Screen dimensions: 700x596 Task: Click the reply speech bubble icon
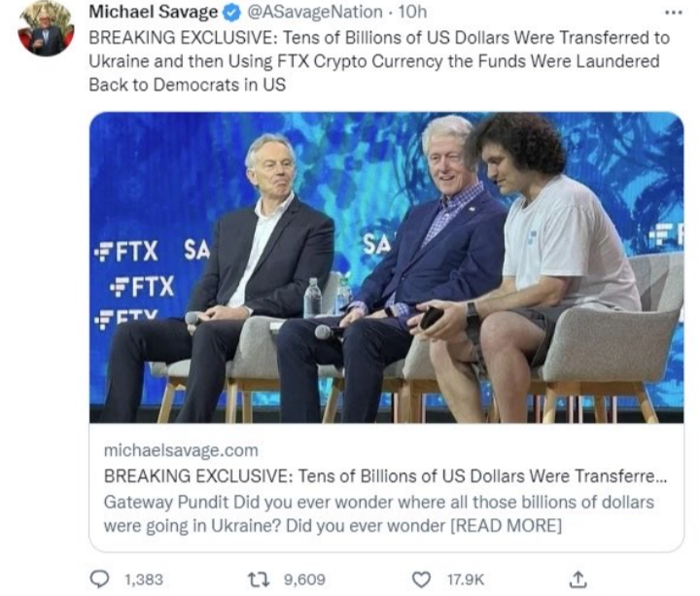click(x=99, y=579)
